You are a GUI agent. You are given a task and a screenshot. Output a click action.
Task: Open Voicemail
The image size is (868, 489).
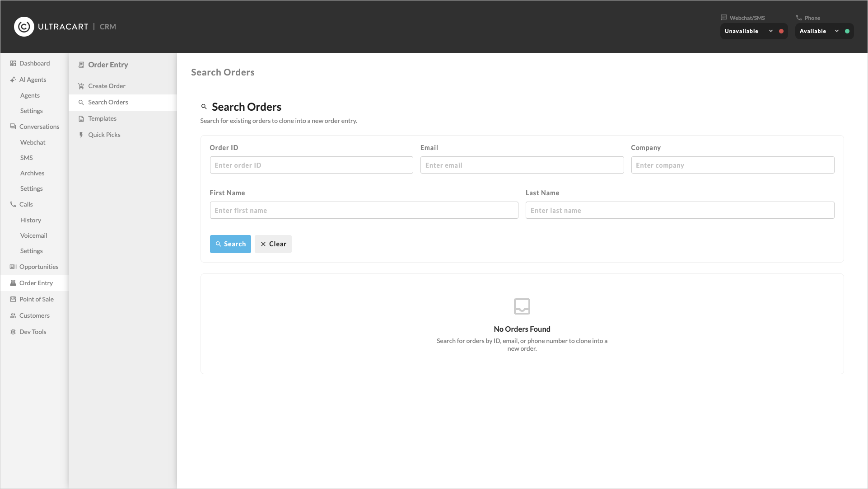[x=33, y=235]
